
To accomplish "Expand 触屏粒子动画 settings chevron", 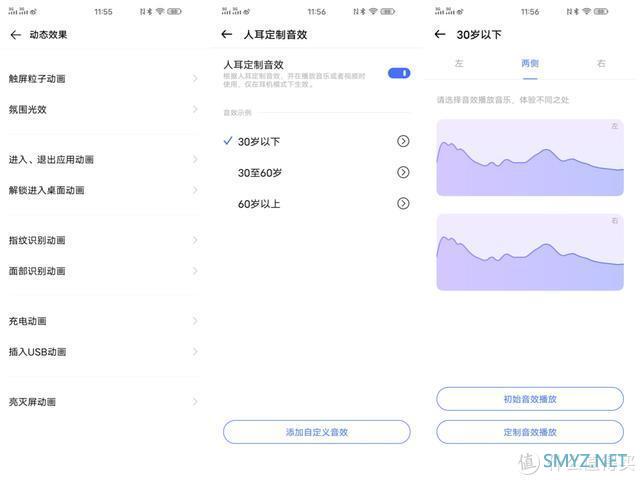I will [195, 78].
